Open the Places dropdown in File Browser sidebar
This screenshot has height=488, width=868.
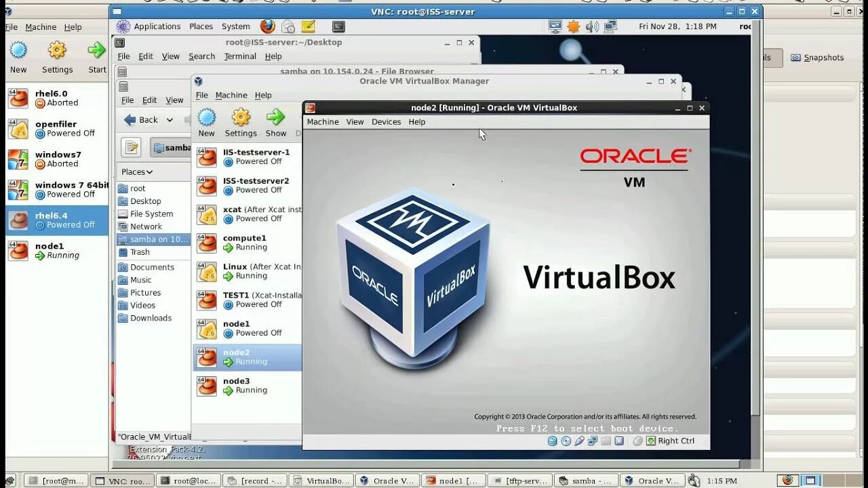[x=137, y=171]
